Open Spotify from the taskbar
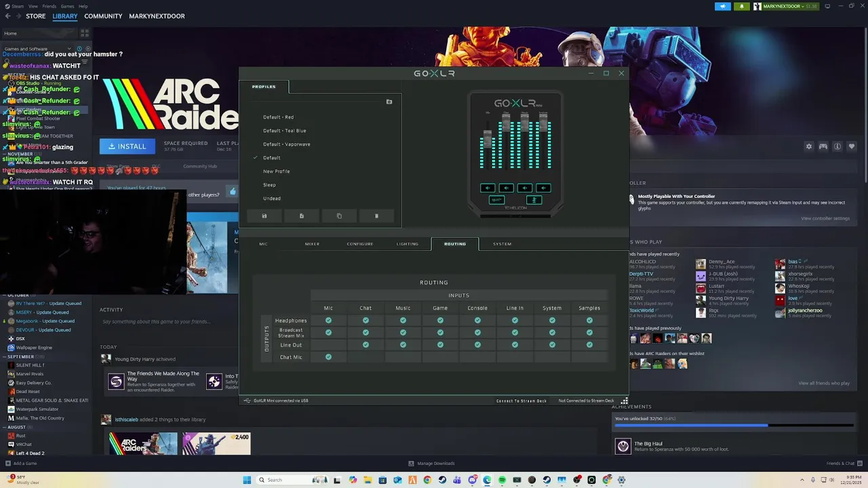The height and width of the screenshot is (488, 868). [x=502, y=480]
